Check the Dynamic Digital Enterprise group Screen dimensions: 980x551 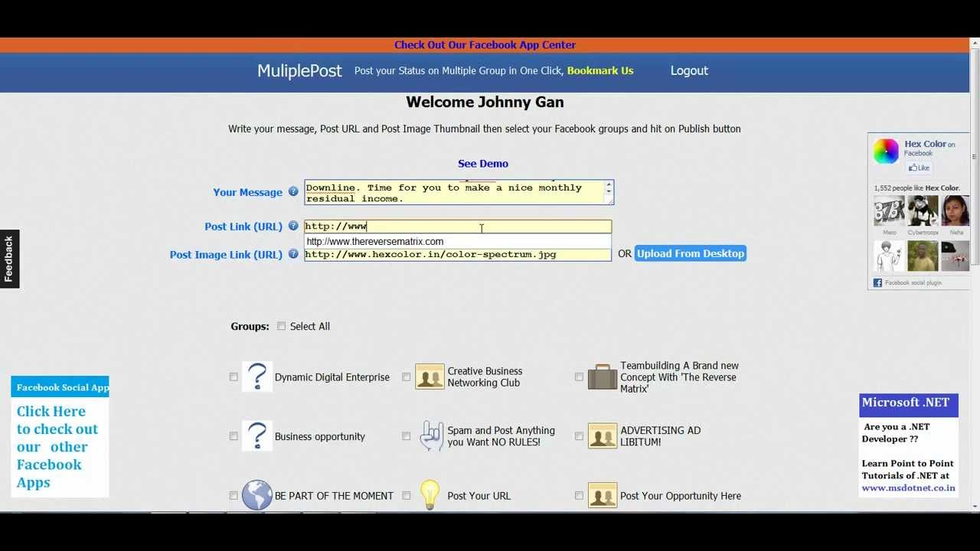[234, 377]
